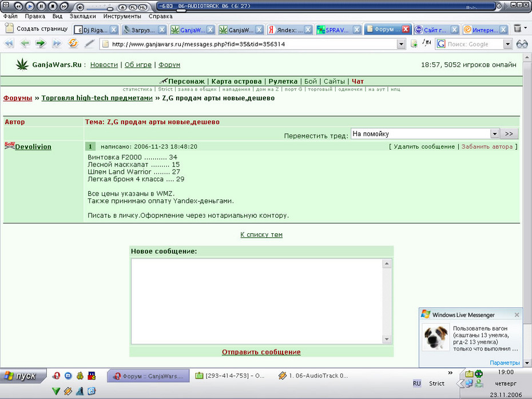Open the Google search engine dropdown
The width and height of the screenshot is (532, 399).
[x=507, y=44]
